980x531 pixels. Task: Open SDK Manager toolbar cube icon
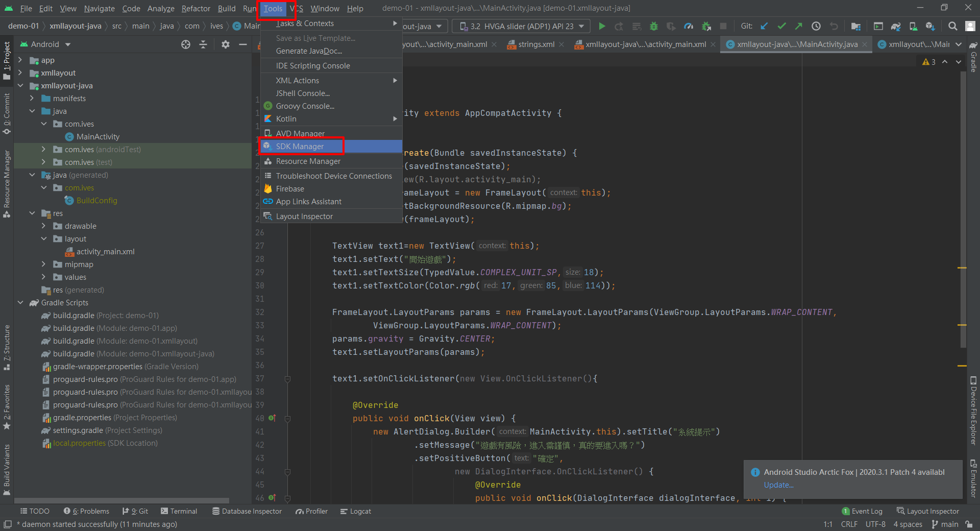[930, 26]
